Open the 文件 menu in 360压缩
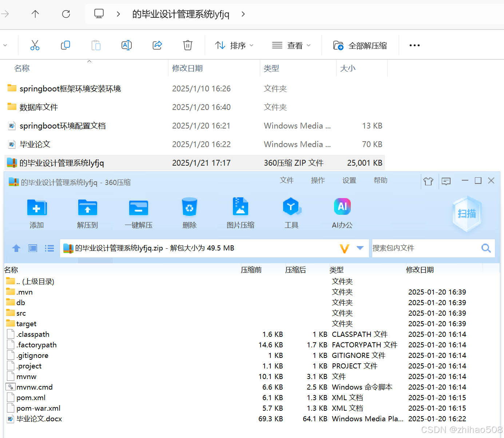This screenshot has height=438, width=504. [x=287, y=180]
